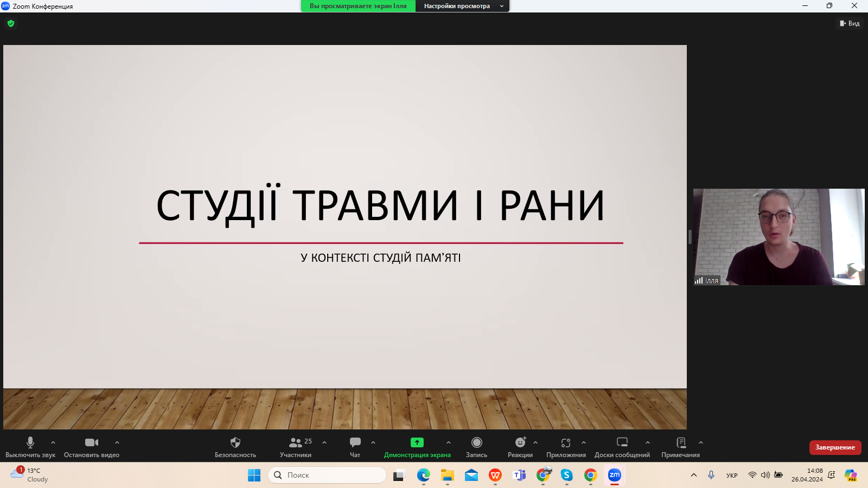Open the Вид view menu

click(x=850, y=23)
